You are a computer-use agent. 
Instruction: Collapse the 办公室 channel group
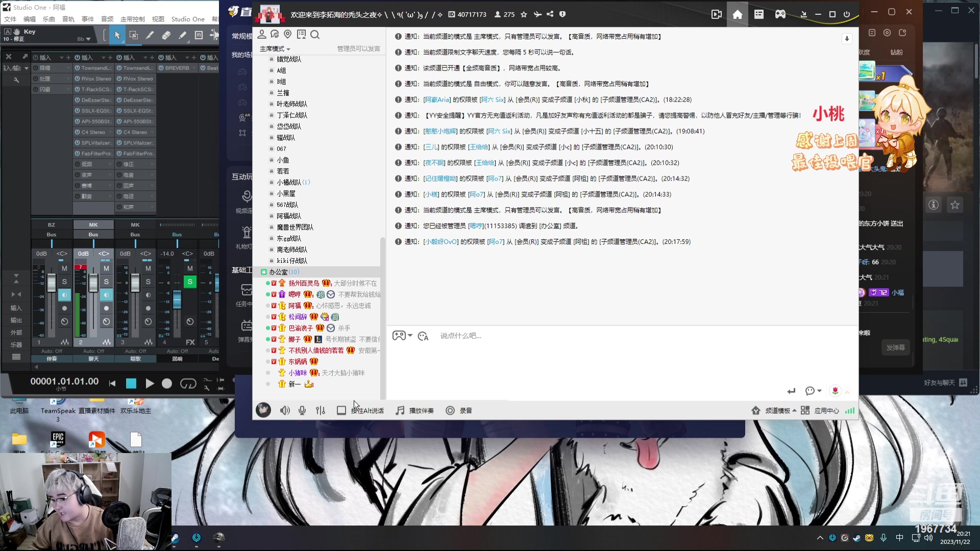263,272
